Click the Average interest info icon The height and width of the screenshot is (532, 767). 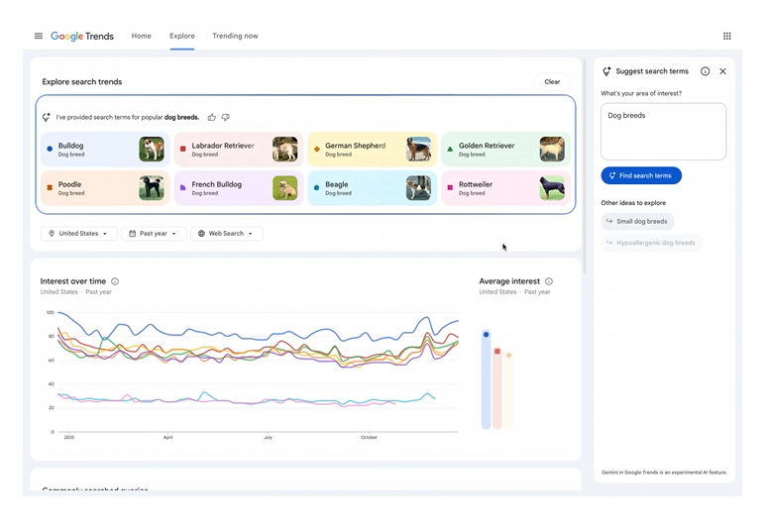coord(549,281)
